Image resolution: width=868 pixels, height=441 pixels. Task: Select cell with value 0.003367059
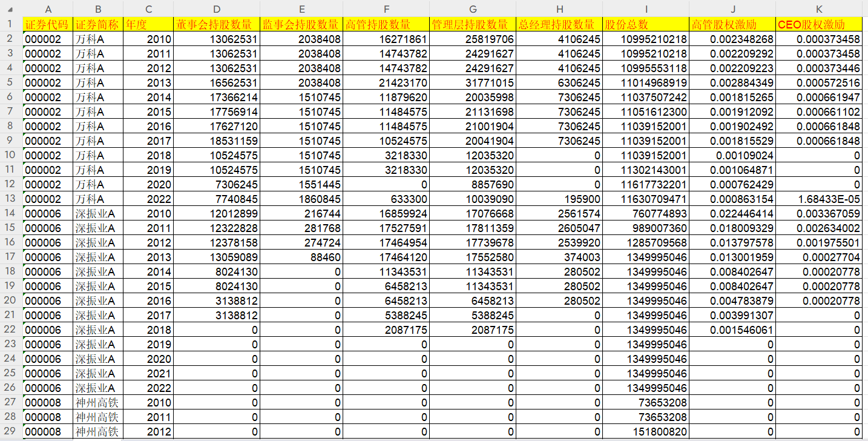pyautogui.click(x=819, y=213)
